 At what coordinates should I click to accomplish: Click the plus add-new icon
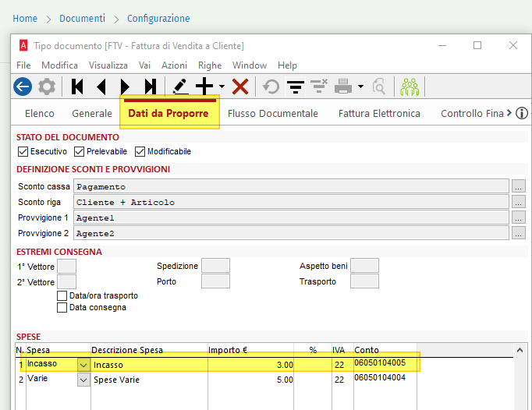(204, 87)
